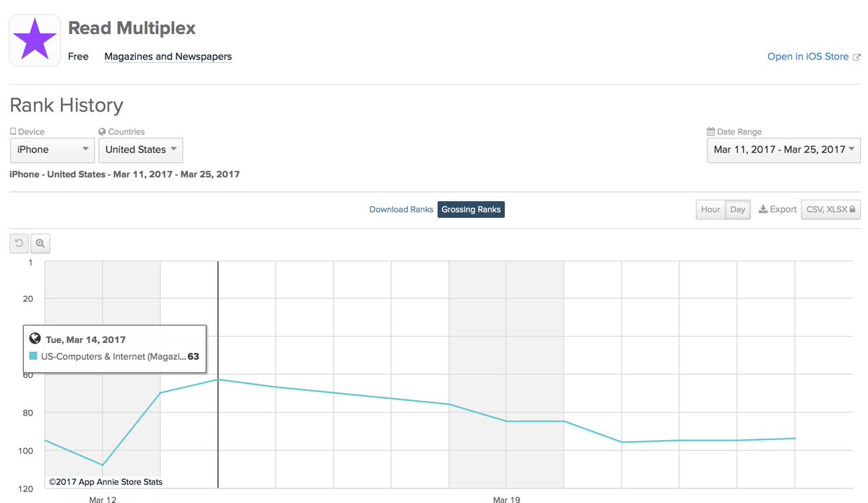This screenshot has width=868, height=503.
Task: Click the Mar 19 x-axis label
Action: 506,499
